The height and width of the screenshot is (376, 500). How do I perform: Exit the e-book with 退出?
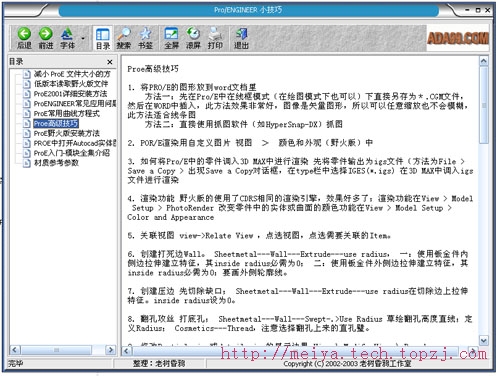click(x=241, y=38)
